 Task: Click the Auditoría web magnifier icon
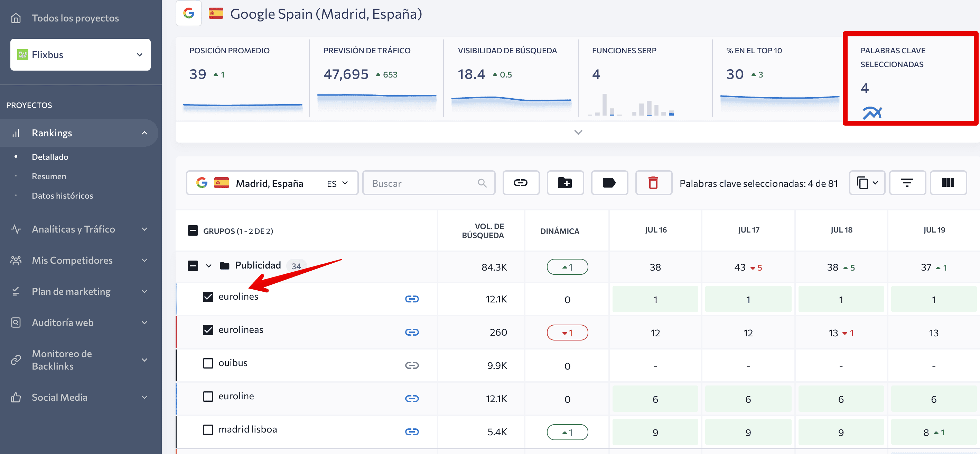pyautogui.click(x=16, y=323)
